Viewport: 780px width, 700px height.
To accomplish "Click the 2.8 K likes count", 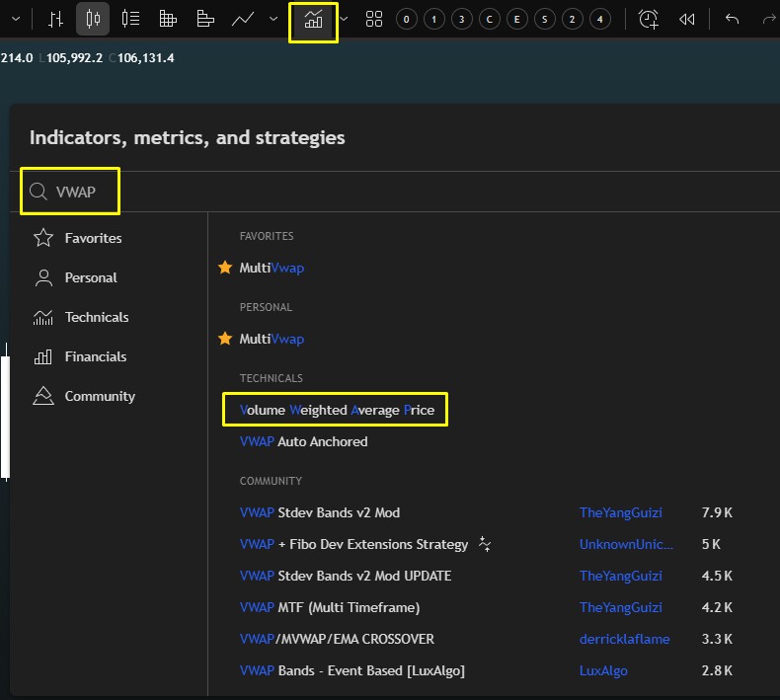I will 717,670.
